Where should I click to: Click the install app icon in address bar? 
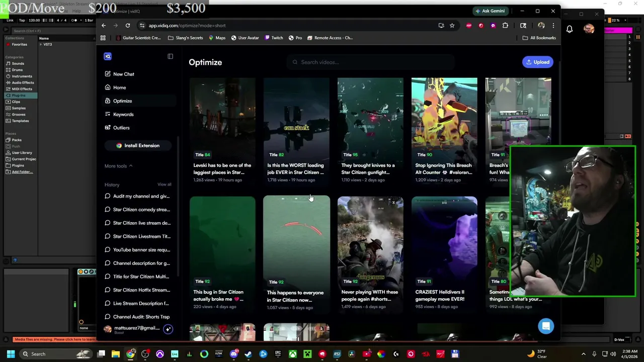click(x=441, y=26)
